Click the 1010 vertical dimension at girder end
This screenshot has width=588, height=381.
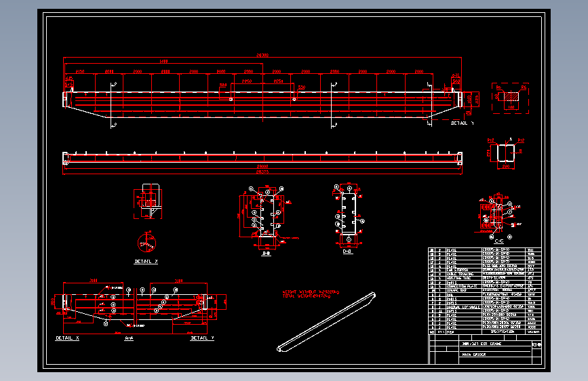coord(469,100)
